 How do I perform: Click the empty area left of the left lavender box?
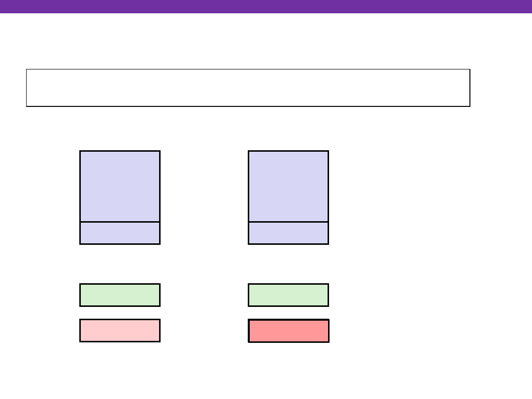click(39, 197)
